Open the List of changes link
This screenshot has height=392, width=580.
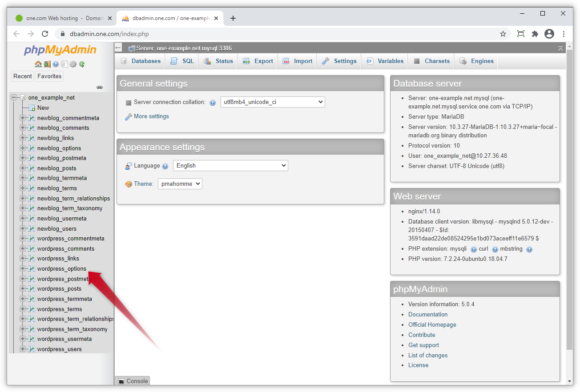click(427, 355)
